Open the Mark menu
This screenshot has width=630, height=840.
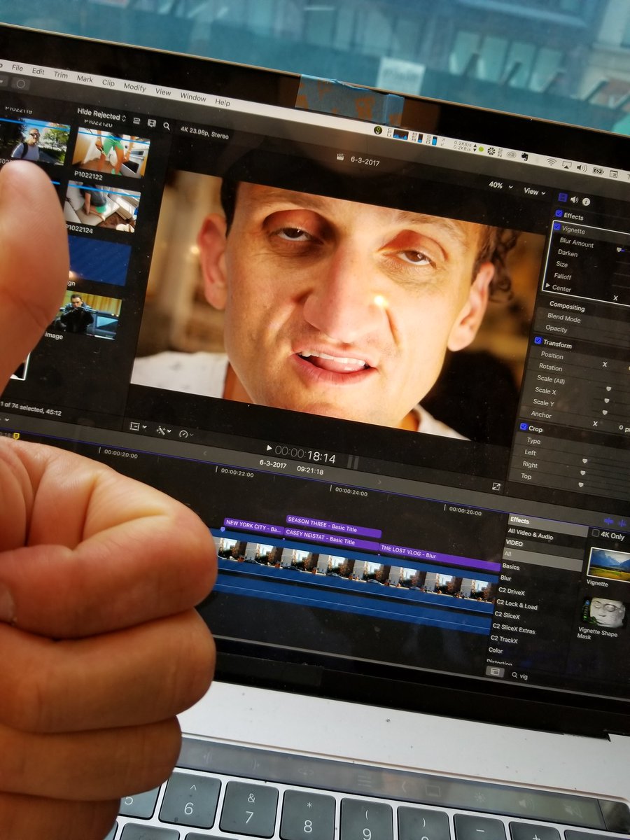pos(85,79)
